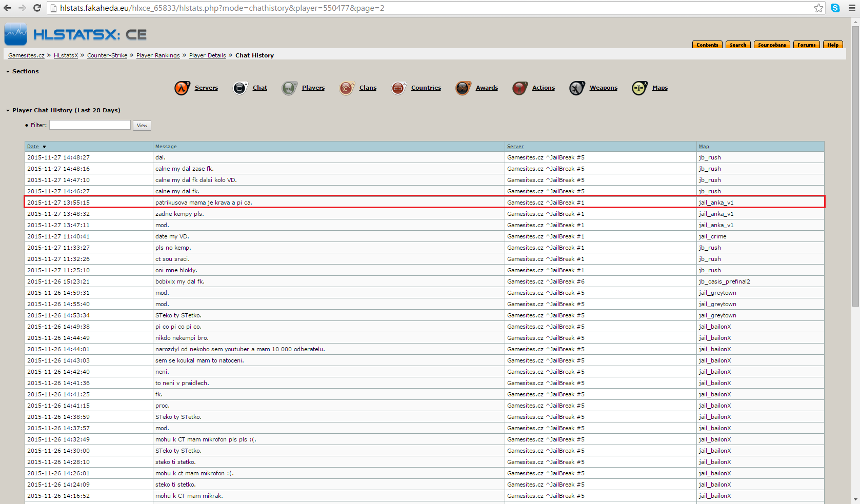Select date cell 2015-11-27 14:48:27
This screenshot has width=860, height=504.
(x=58, y=157)
